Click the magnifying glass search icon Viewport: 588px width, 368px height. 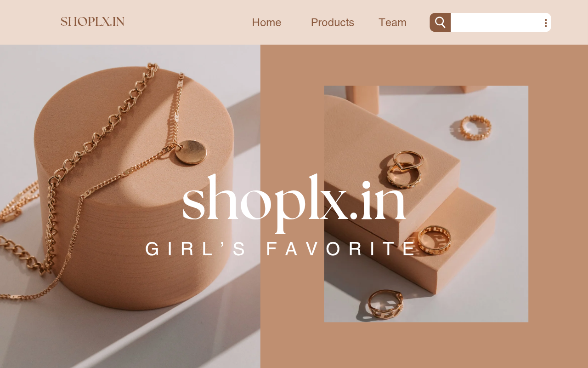[440, 22]
